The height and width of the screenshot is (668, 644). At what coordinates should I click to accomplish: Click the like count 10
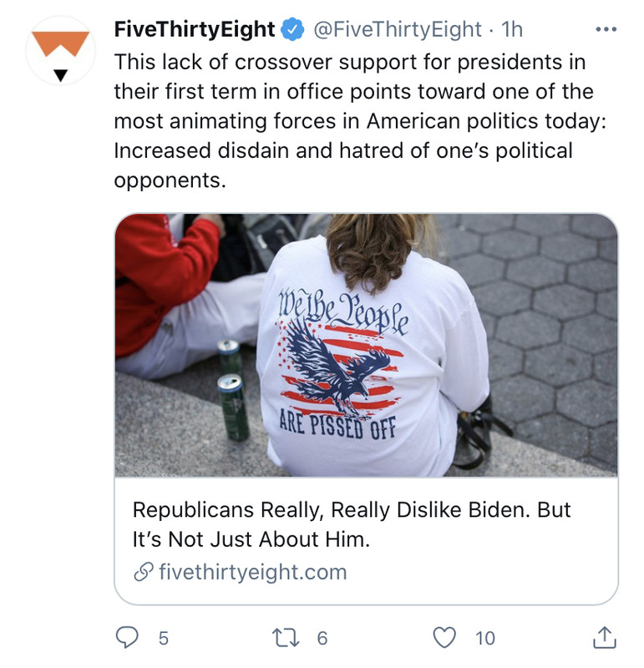[484, 639]
